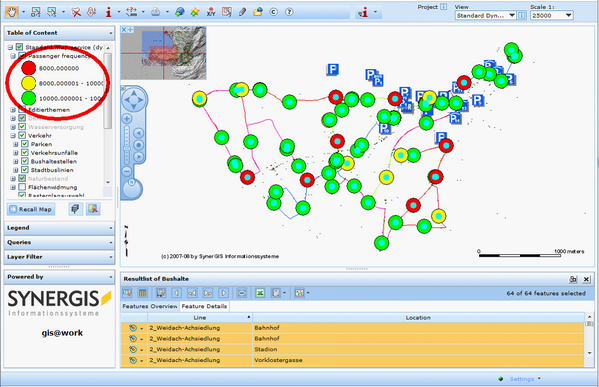Click the Recall Map button

[31, 209]
